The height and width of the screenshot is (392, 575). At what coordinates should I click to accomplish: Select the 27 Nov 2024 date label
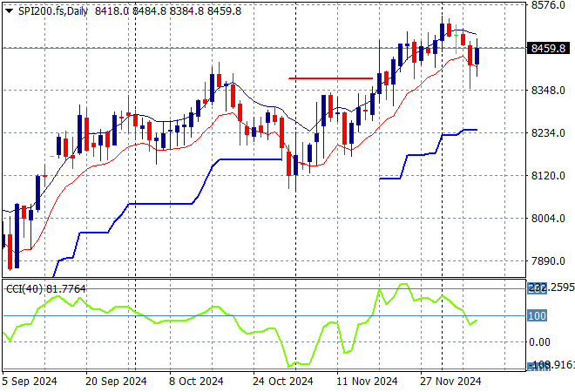pos(450,382)
